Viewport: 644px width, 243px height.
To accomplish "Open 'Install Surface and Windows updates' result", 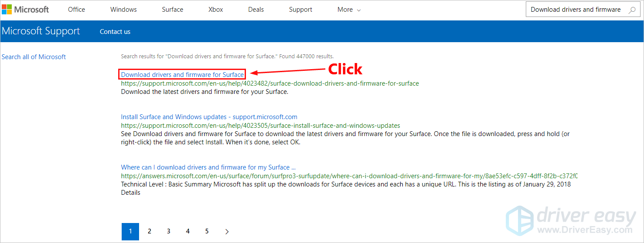I will click(x=209, y=117).
